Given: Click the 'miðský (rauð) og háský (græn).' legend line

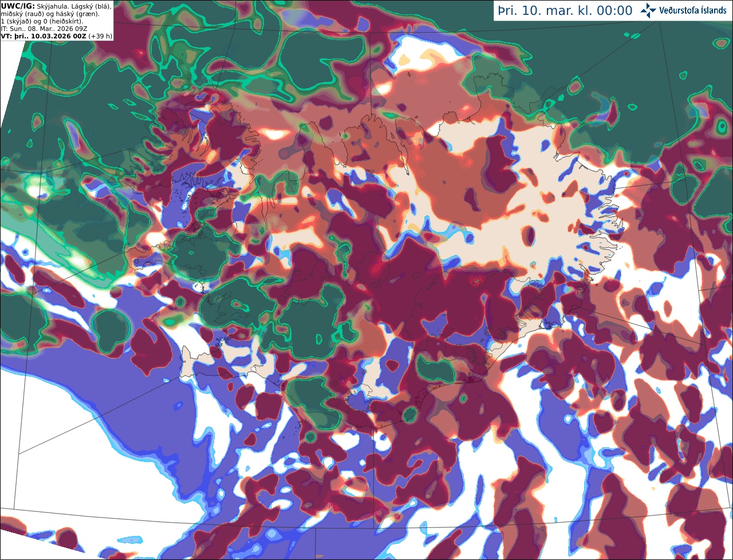Looking at the screenshot, I should click(50, 14).
